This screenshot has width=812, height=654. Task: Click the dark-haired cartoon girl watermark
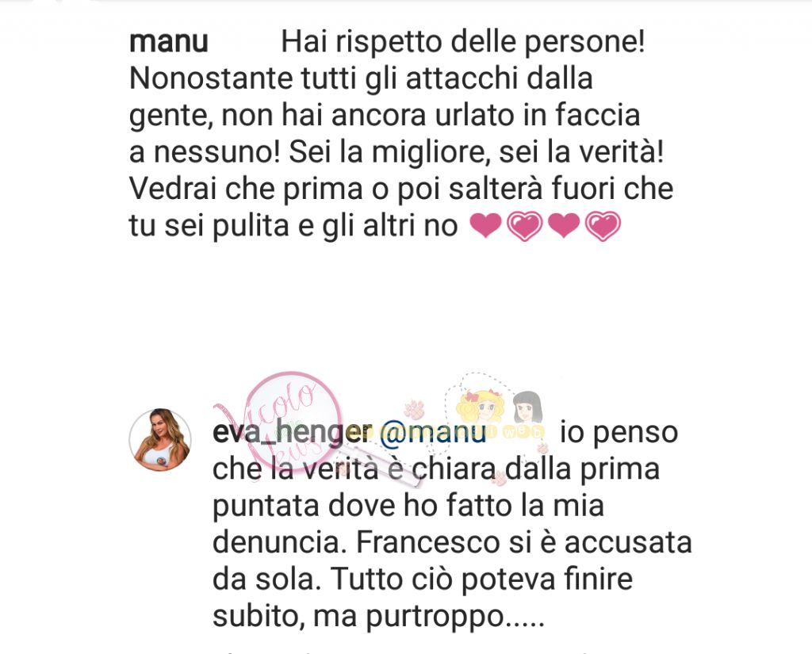point(527,407)
